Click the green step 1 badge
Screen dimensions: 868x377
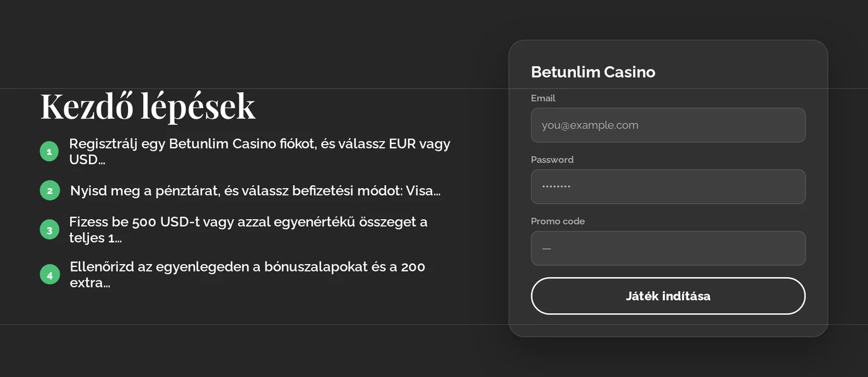click(x=49, y=152)
